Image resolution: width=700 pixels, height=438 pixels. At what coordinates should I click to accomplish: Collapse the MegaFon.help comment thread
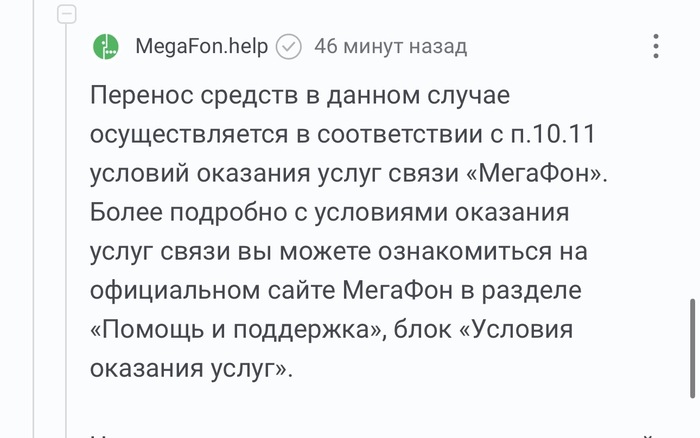click(66, 14)
